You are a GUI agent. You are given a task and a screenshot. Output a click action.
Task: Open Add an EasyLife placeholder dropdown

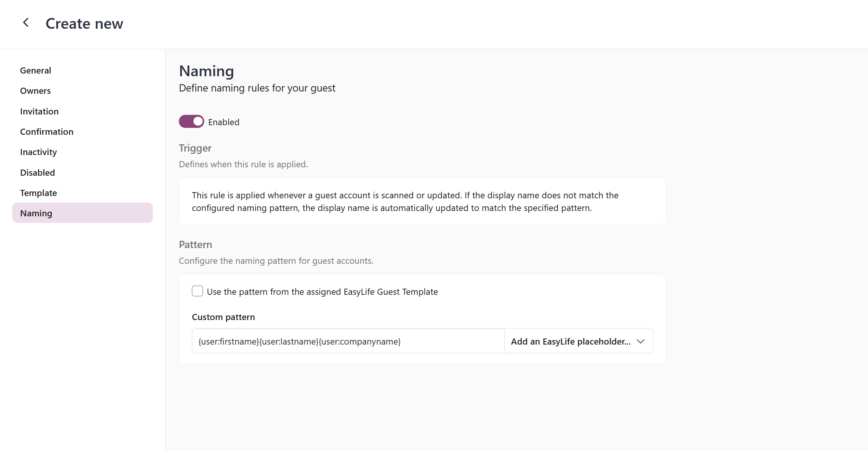click(x=570, y=341)
